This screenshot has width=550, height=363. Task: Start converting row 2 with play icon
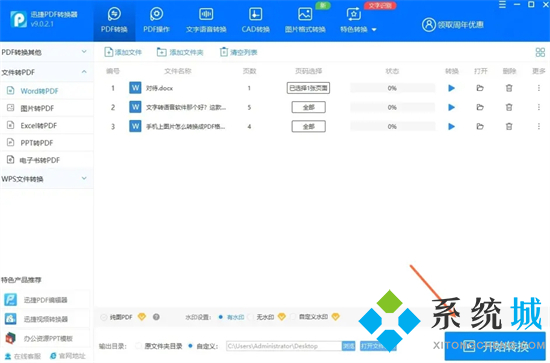click(451, 107)
